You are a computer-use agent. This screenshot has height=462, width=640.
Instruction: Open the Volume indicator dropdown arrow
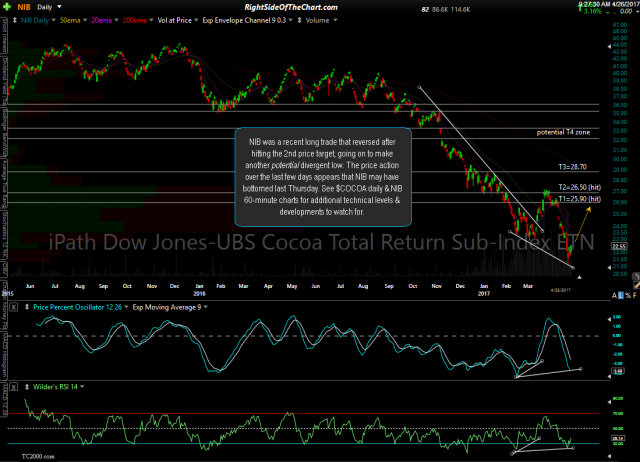click(x=335, y=20)
